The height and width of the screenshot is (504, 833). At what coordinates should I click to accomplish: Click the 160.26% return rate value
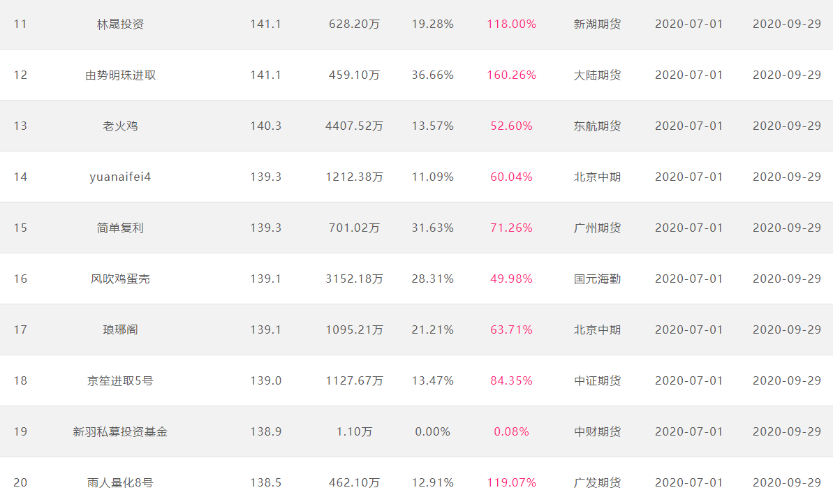[x=511, y=75]
